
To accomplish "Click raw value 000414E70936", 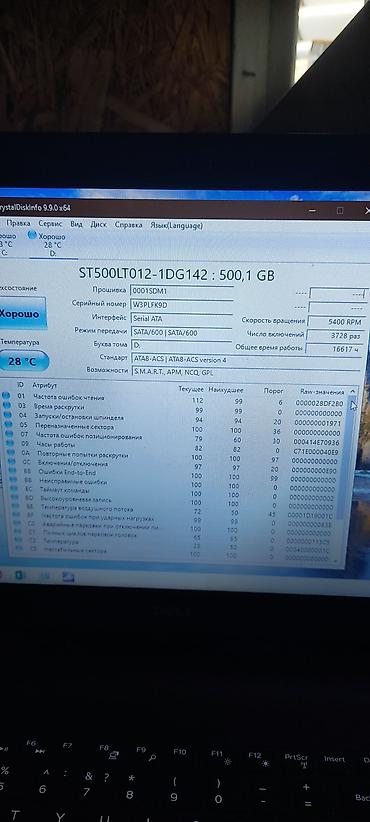I will [x=317, y=442].
